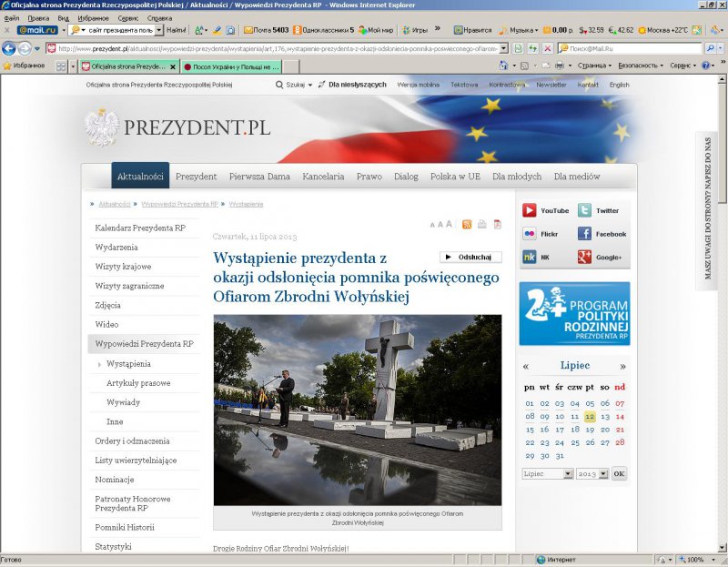The width and height of the screenshot is (728, 567).
Task: Click the Home icon in command bar
Action: tap(504, 66)
